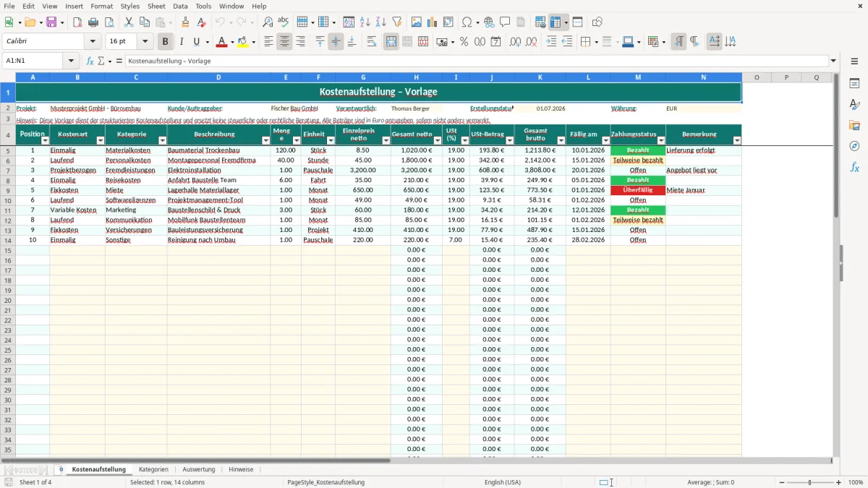
Task: Format as percent
Action: 464,42
